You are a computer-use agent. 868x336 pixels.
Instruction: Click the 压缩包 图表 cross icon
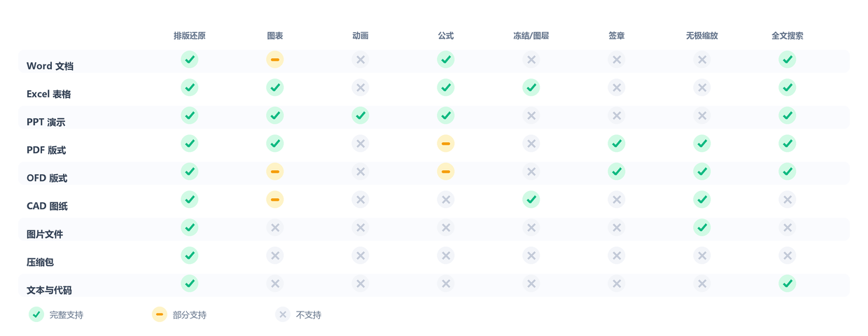[275, 255]
